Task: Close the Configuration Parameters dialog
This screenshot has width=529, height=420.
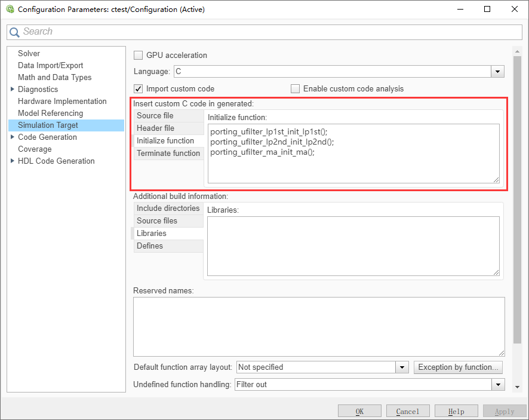Action: click(x=515, y=9)
